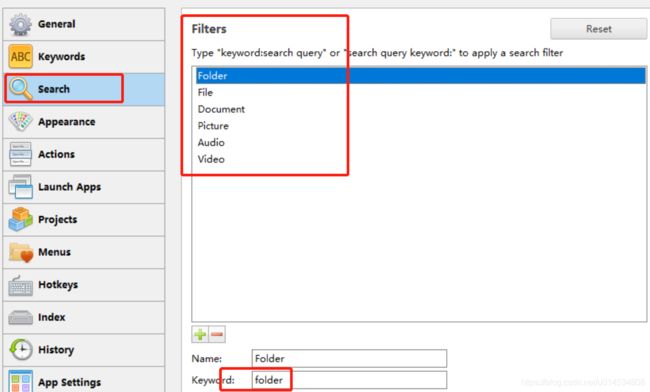Screen dimensions: 650x392
Task: Select the Folder filter row
Action: 421,76
